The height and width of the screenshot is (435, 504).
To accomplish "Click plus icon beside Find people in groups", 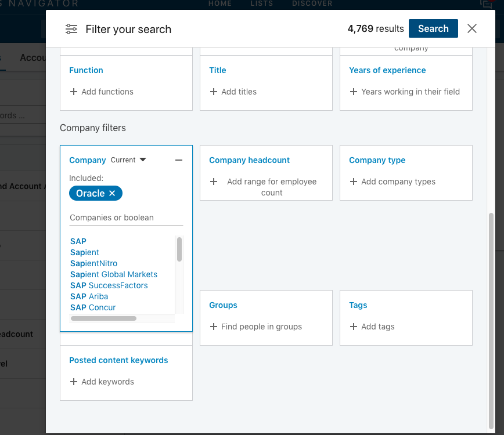I will click(x=214, y=327).
